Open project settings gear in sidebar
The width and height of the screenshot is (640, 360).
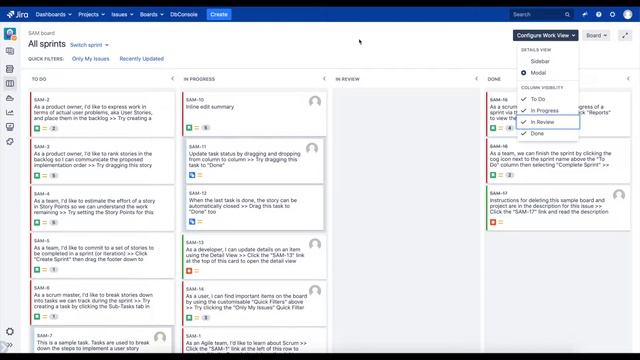[10, 331]
